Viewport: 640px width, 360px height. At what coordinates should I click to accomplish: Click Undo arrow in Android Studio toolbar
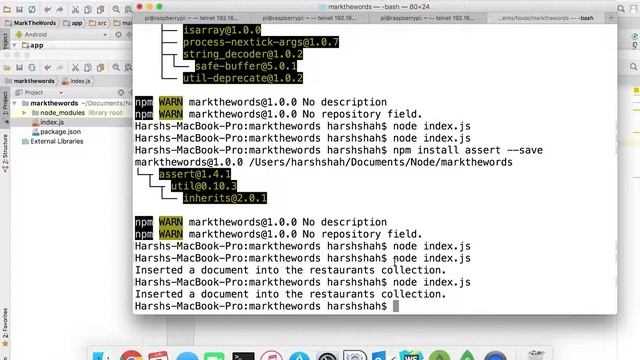point(48,9)
